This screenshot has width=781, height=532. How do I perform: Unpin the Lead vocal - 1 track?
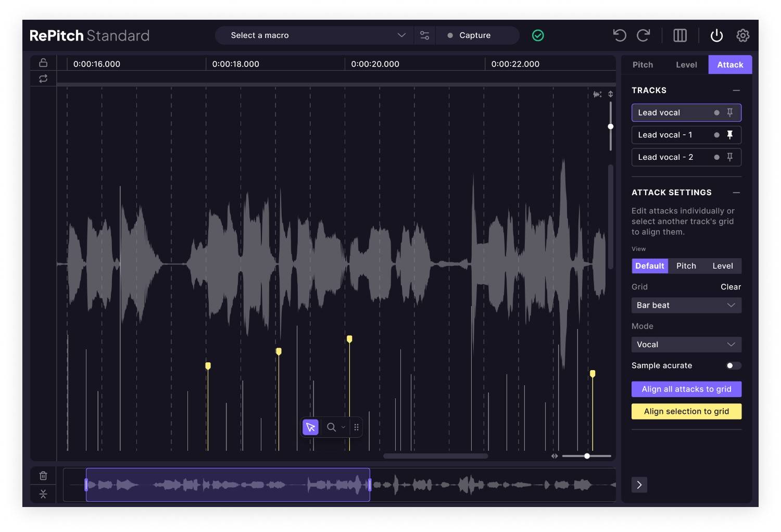click(x=730, y=134)
